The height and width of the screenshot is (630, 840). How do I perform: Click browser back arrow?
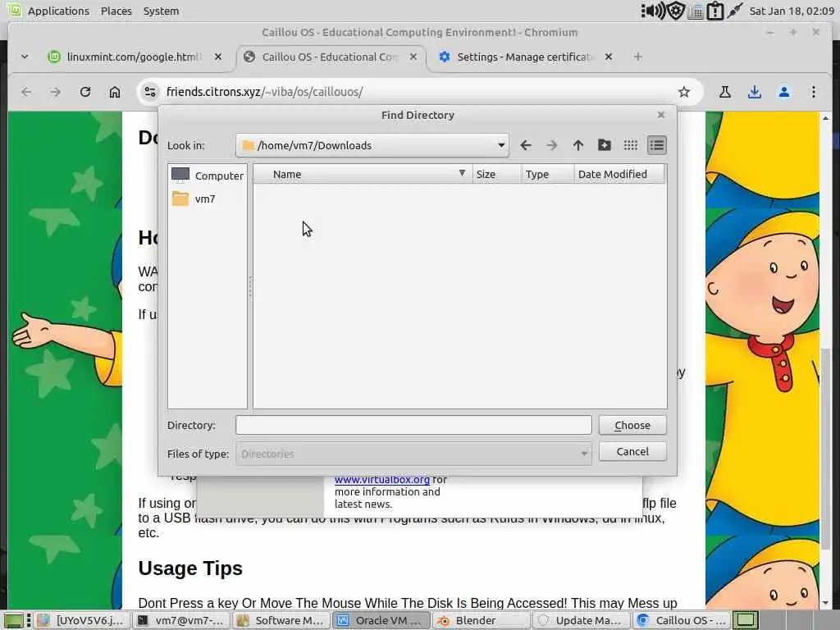[25, 92]
